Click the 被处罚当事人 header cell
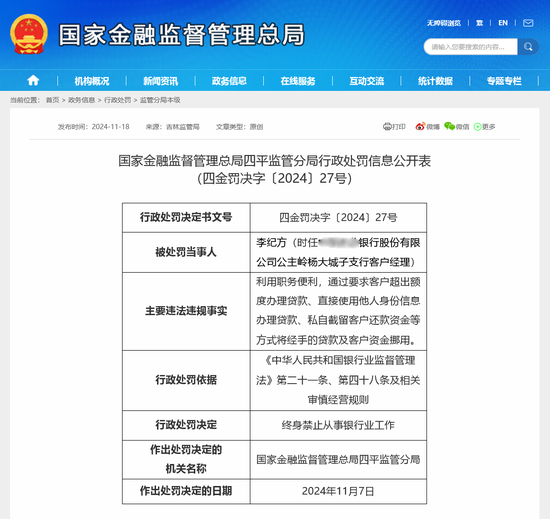The width and height of the screenshot is (550, 519). click(186, 252)
